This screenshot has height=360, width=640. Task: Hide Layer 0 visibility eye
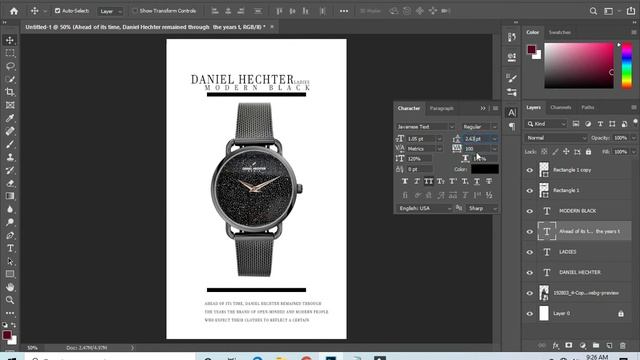coord(529,313)
